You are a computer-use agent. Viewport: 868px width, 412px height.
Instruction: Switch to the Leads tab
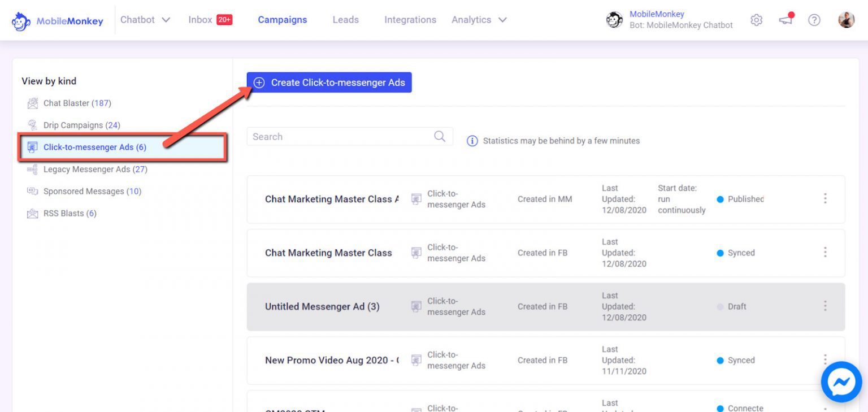coord(346,19)
